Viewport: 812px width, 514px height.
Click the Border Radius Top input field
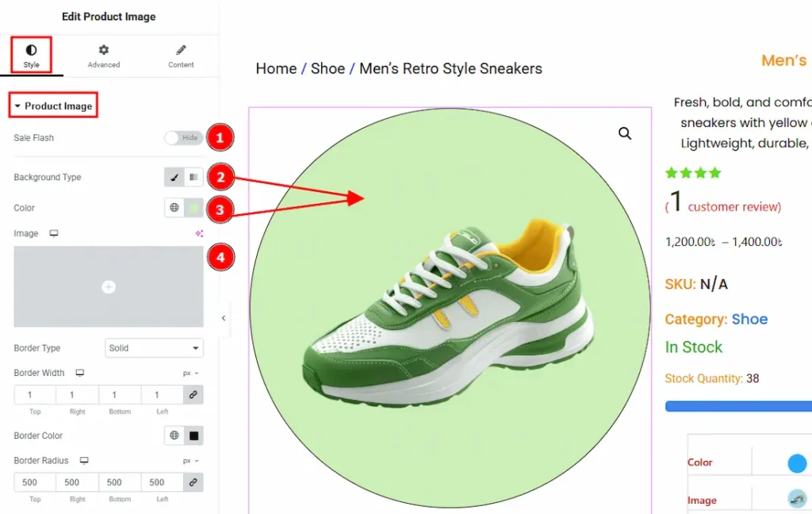(35, 482)
